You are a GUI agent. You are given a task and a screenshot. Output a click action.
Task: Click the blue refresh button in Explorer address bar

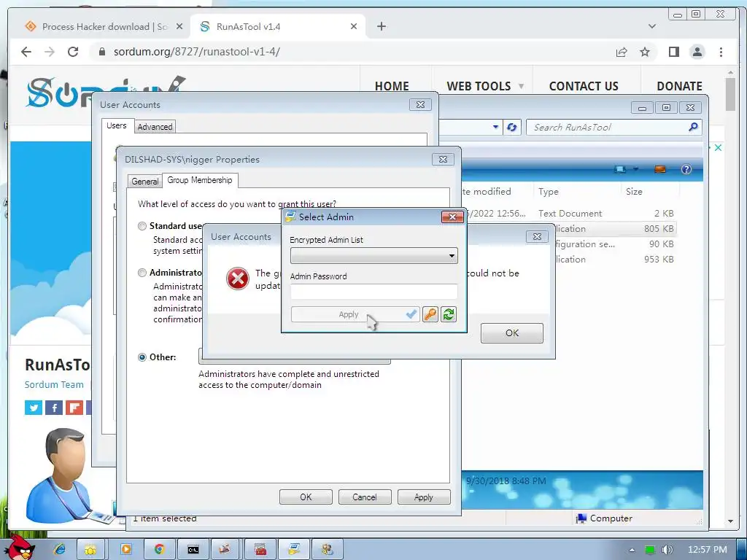[x=511, y=127]
